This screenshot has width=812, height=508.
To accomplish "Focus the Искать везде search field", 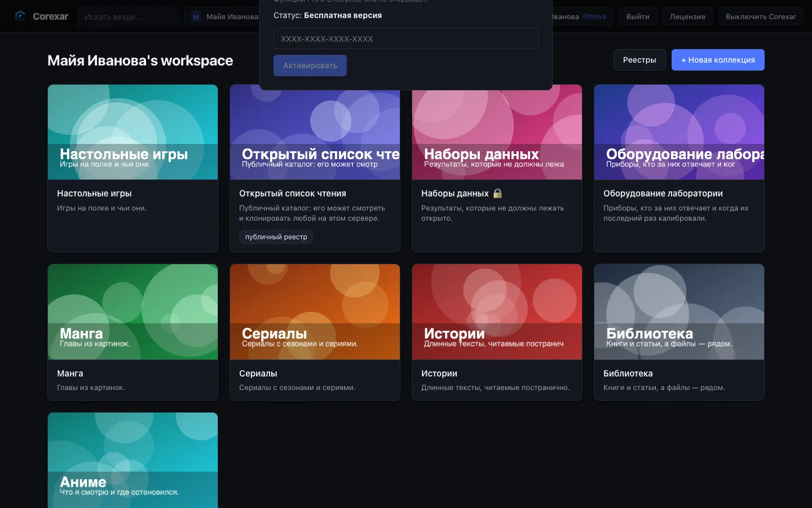I will click(x=128, y=17).
